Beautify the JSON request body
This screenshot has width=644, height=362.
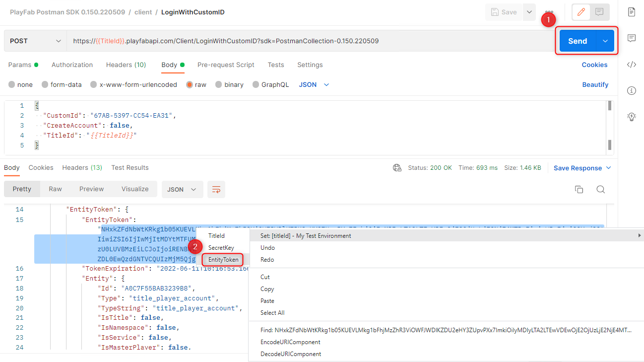(595, 84)
